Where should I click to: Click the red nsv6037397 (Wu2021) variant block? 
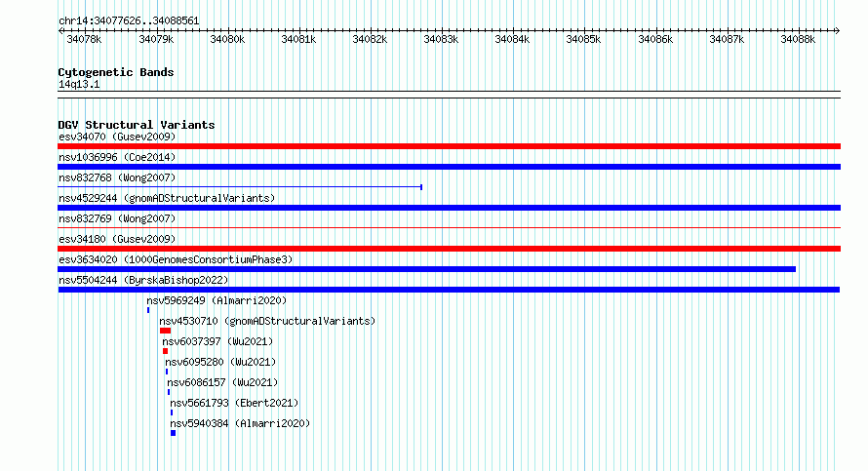(x=165, y=351)
